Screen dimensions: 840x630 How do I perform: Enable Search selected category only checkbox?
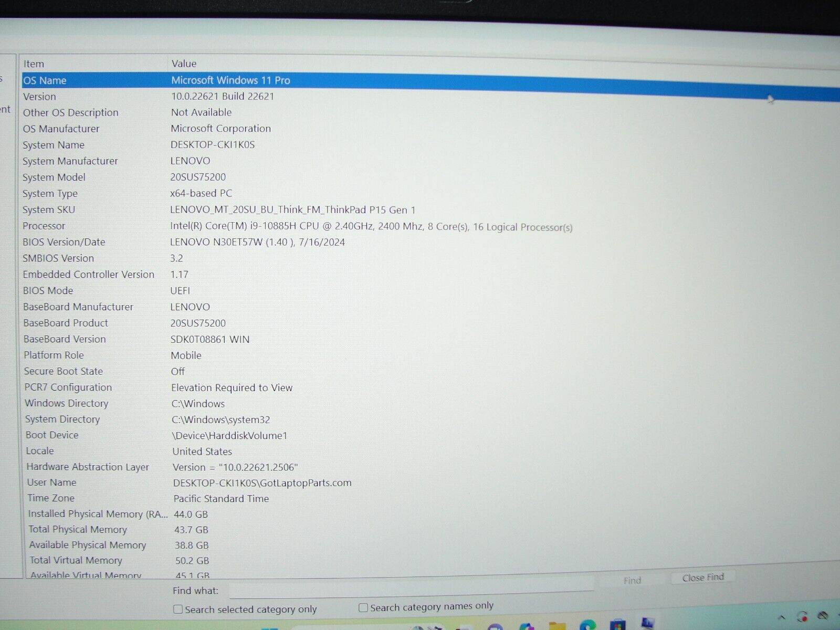(178, 609)
